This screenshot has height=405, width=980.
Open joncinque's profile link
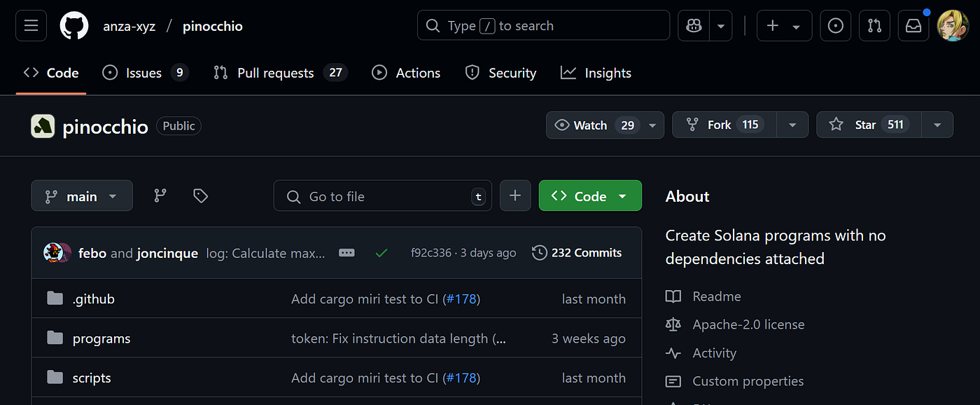coord(167,253)
